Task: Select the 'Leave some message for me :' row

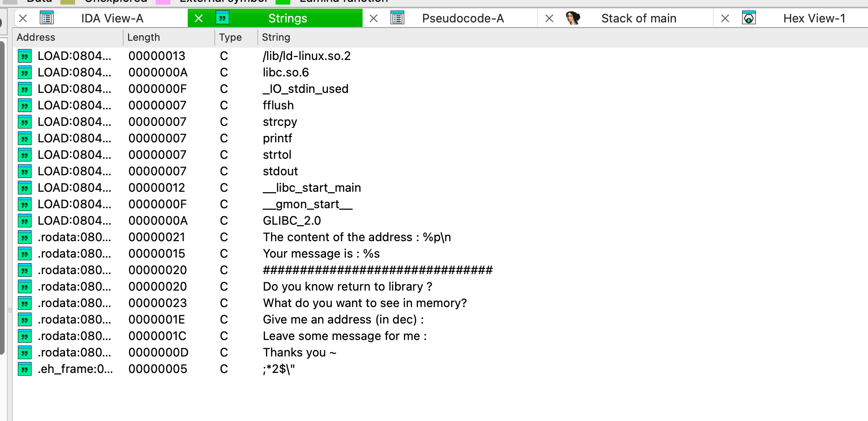Action: [x=344, y=336]
